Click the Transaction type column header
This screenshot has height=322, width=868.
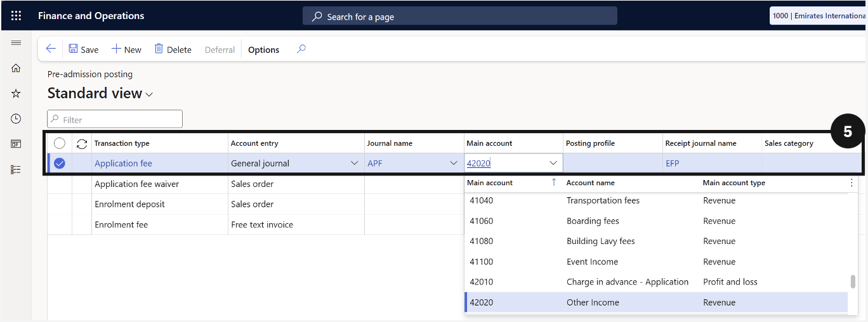160,143
